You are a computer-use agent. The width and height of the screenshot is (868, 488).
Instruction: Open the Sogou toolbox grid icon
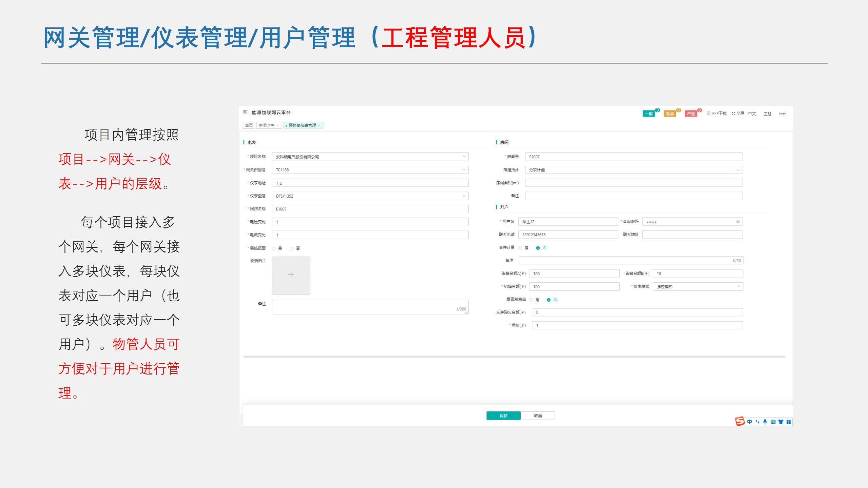(788, 422)
